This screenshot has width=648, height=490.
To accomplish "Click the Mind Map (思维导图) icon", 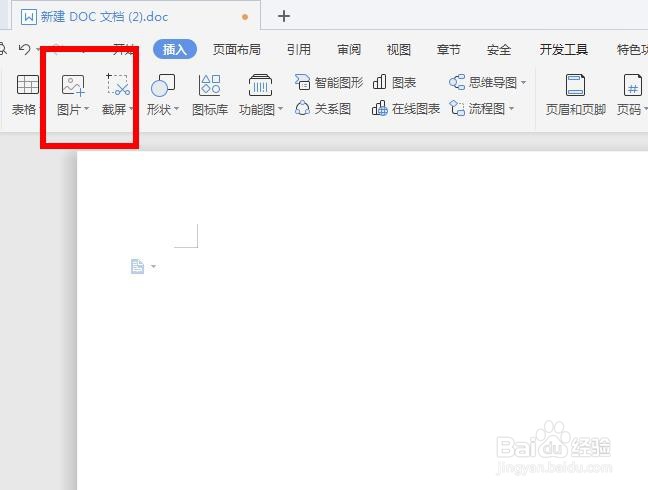I will (457, 82).
